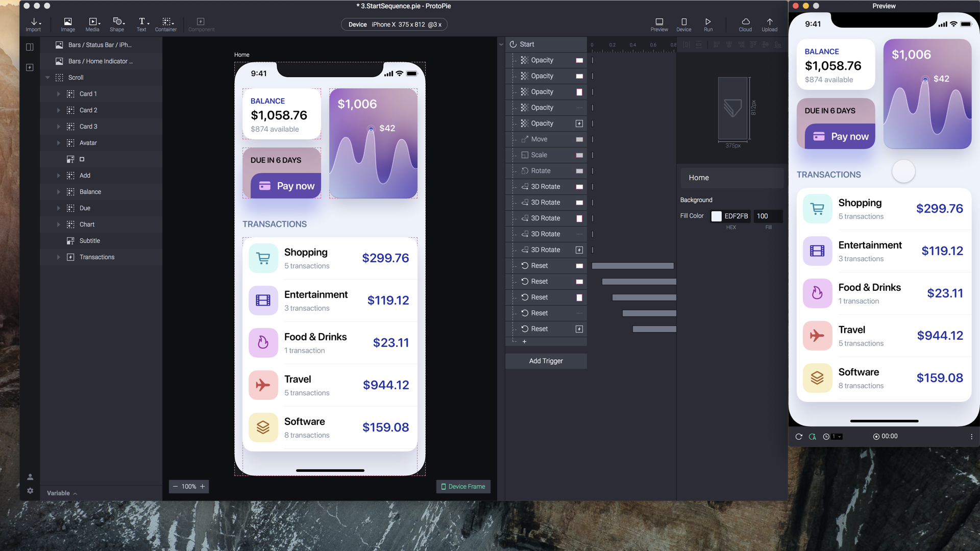Click the Text tool
980x551 pixels.
(141, 24)
